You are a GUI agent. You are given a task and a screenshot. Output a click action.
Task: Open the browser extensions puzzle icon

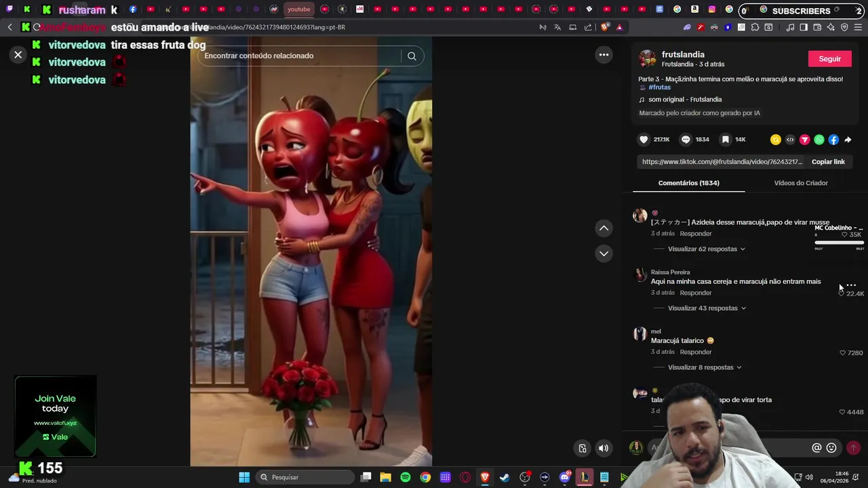click(755, 27)
